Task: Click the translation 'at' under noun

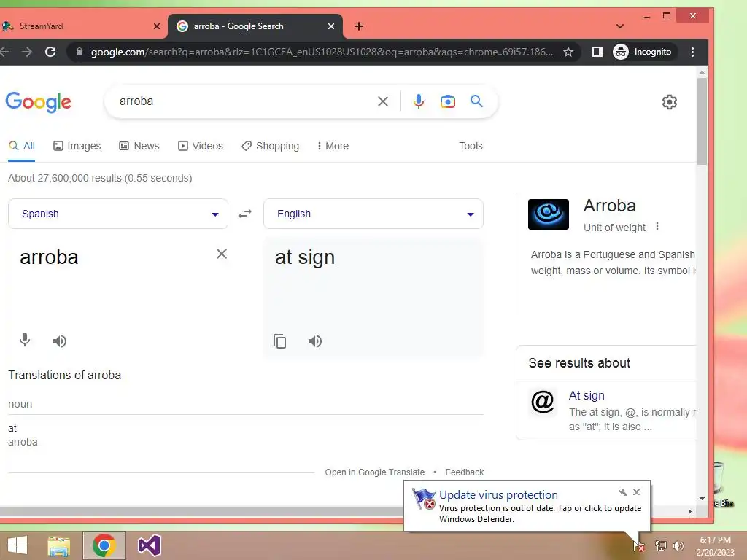Action: (12, 428)
